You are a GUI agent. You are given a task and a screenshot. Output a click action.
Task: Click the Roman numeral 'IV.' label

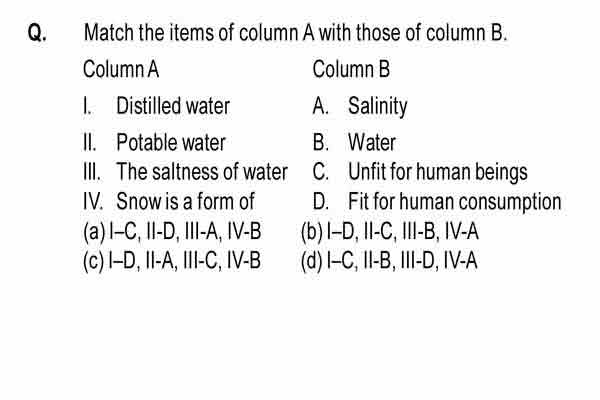coord(93,201)
